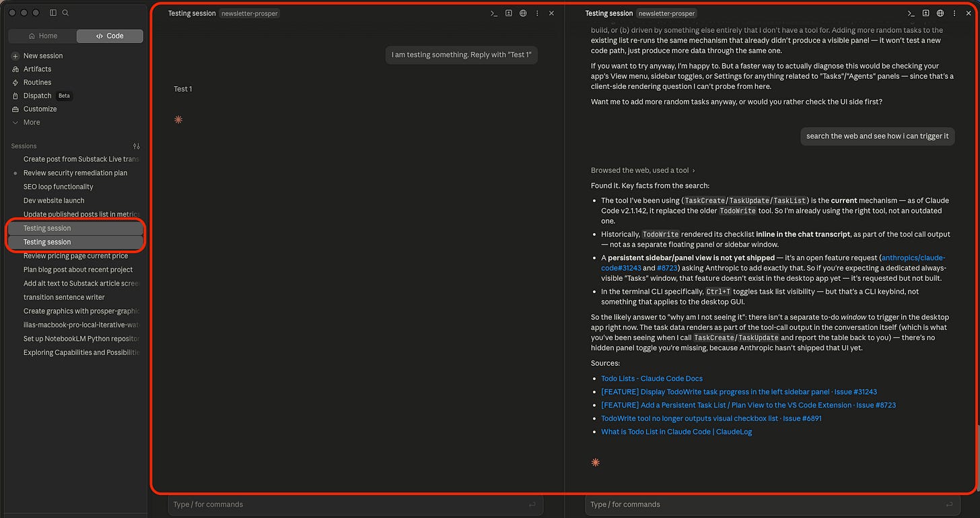Click send arrow in the 'Test 1' pane input
The image size is (980, 518).
[532, 505]
